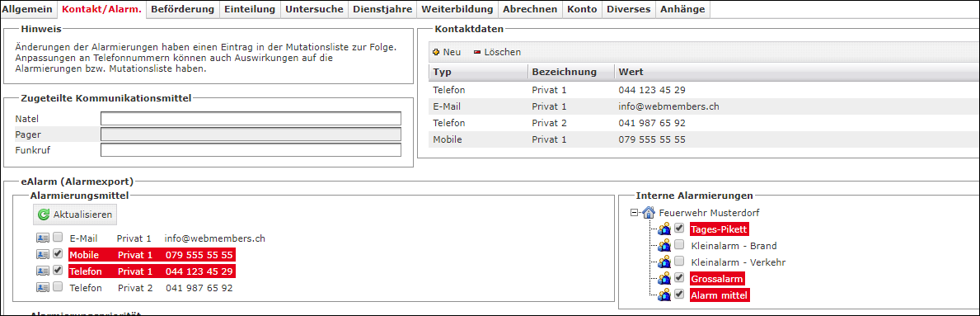
Task: Click highlighted 044 123 45 29 in Alarmierungsmittel
Action: click(x=199, y=271)
